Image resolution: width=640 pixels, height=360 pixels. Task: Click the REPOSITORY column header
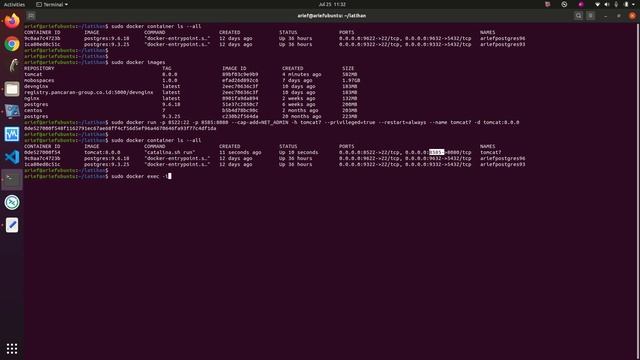tap(39, 69)
